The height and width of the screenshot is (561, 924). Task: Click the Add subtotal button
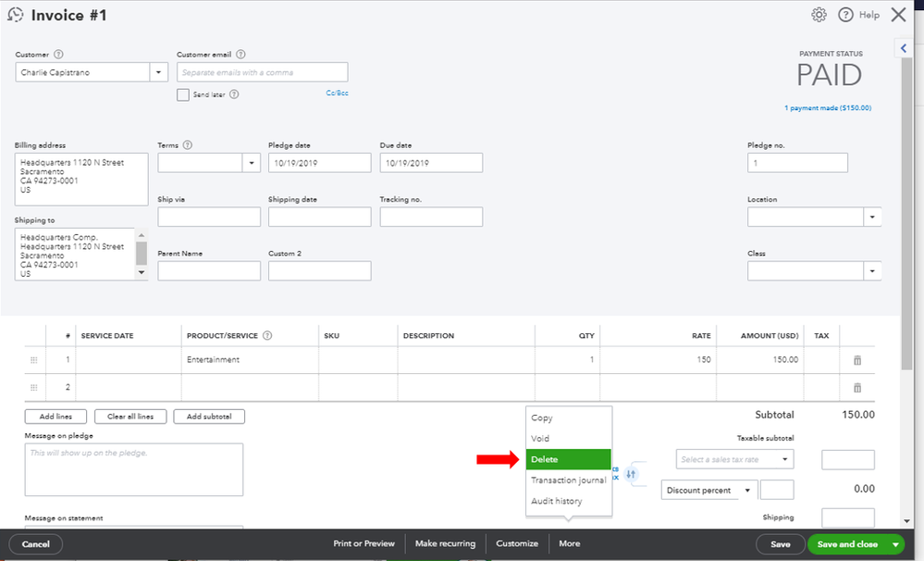coord(209,417)
